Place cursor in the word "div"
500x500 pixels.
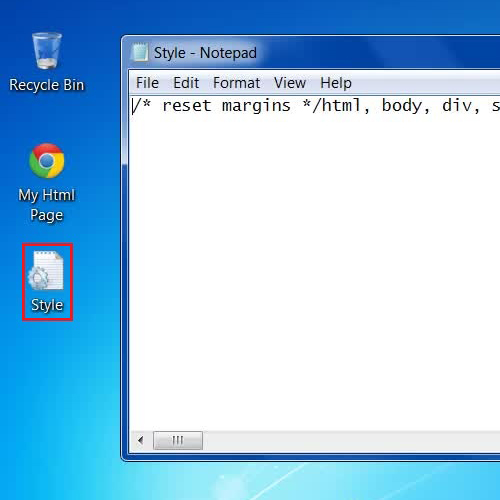(x=457, y=106)
